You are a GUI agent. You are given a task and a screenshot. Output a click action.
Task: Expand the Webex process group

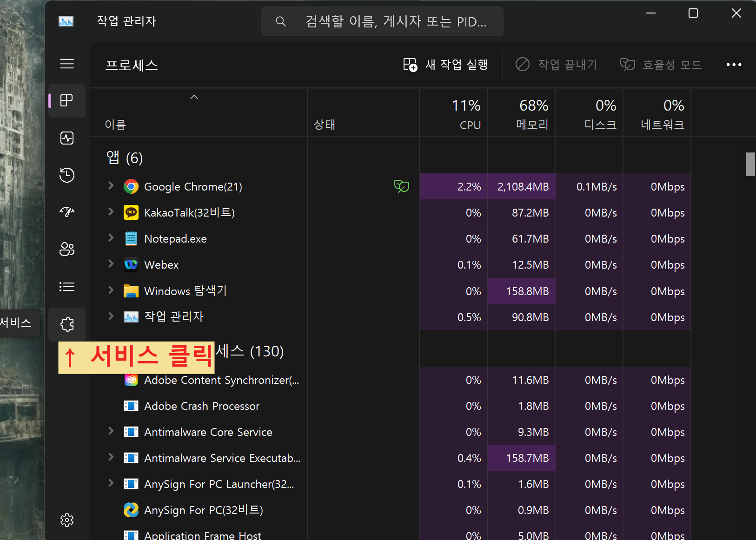(111, 264)
